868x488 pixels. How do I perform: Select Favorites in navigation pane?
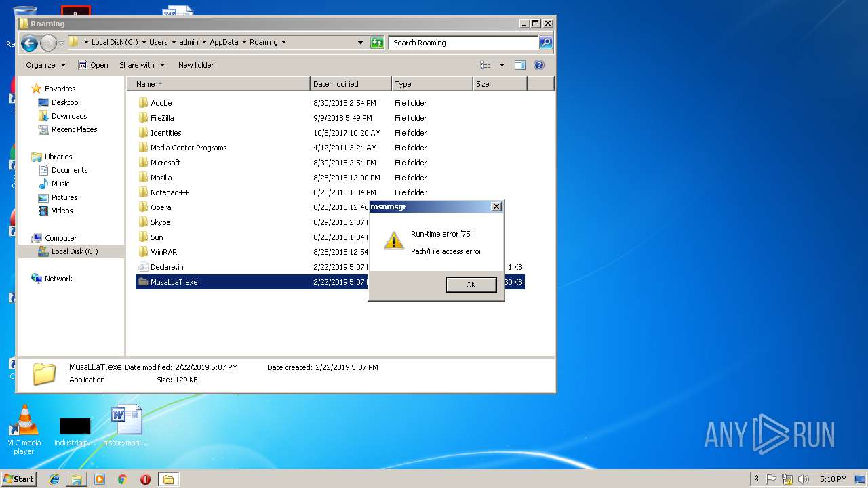tap(60, 89)
